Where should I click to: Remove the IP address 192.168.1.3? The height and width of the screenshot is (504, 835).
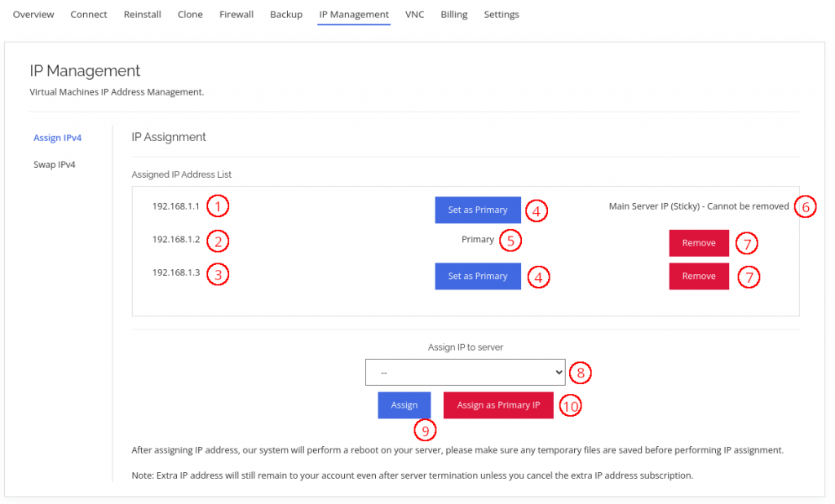pos(698,276)
